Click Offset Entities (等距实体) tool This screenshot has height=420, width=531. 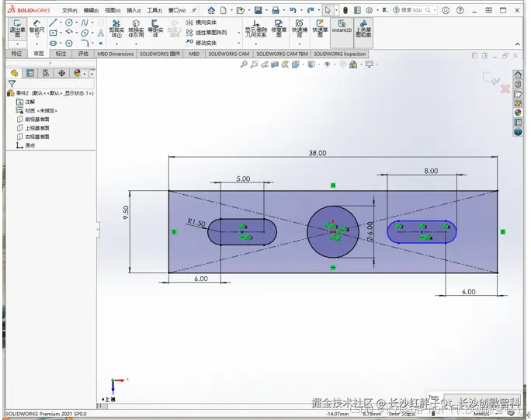155,29
